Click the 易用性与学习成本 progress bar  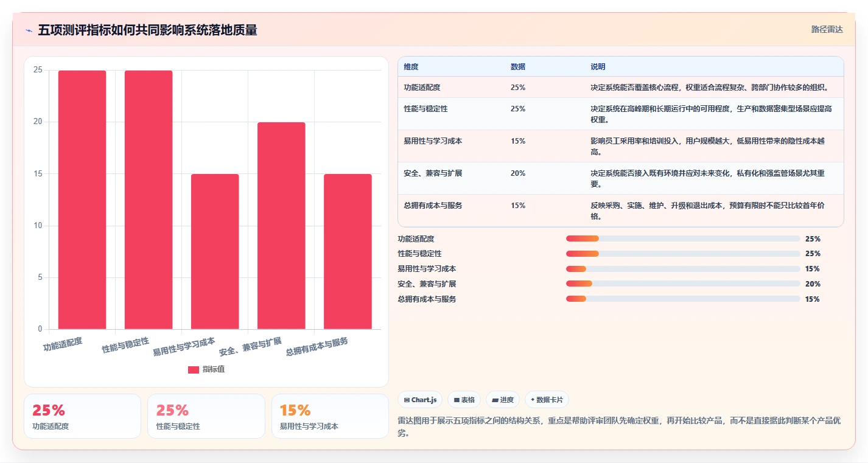683,269
